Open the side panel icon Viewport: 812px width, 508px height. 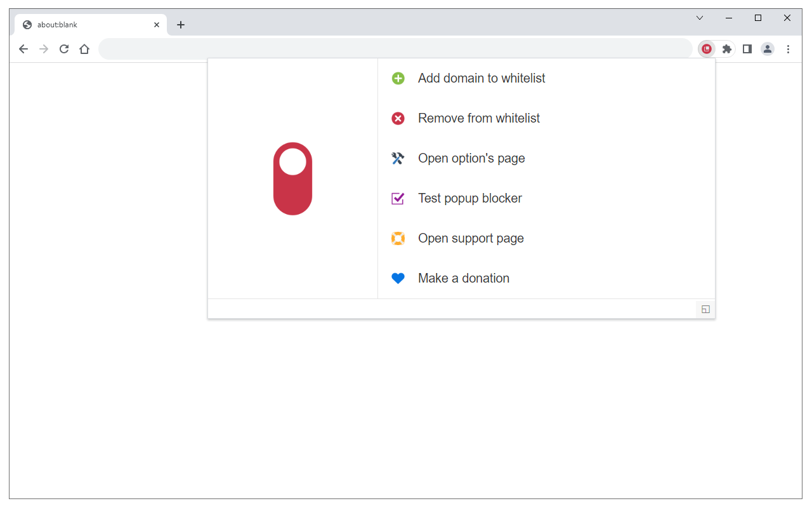point(747,49)
